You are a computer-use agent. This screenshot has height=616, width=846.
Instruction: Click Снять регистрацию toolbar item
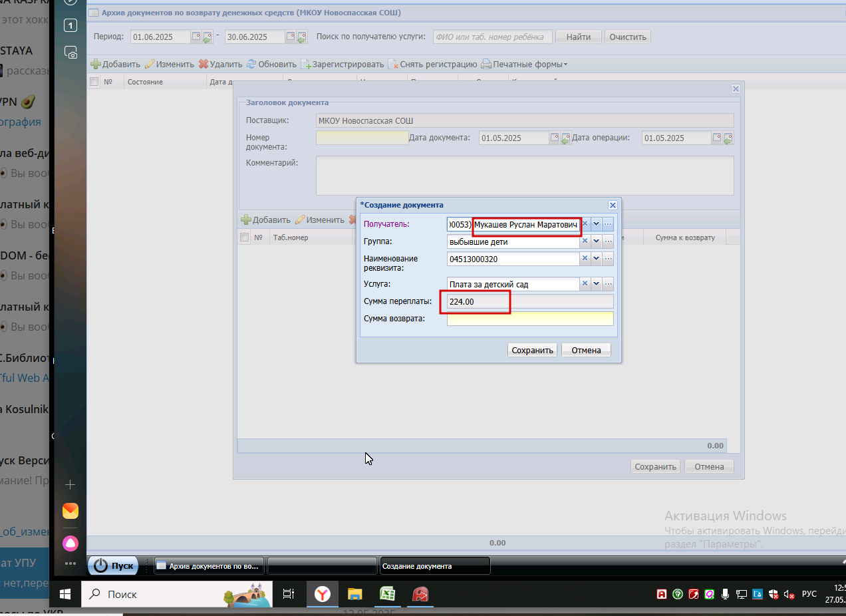432,65
